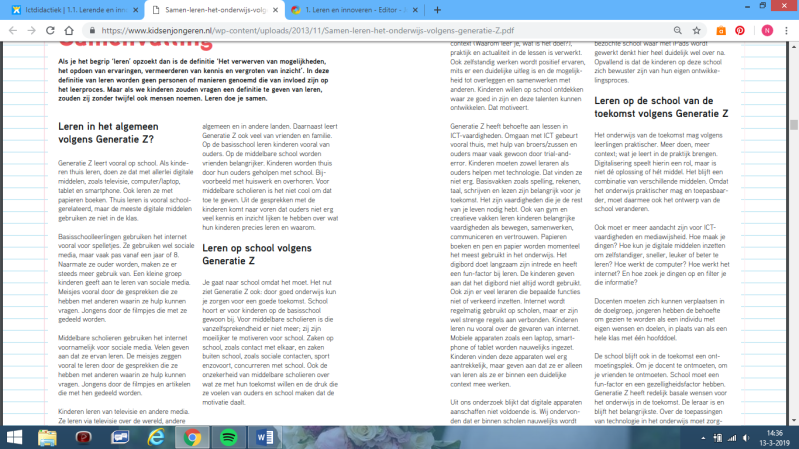Screen dimensions: 799x449
Task: Click paragraph starting 'Generatie Z heeft behoefte aan lessen'
Action: click(516, 255)
